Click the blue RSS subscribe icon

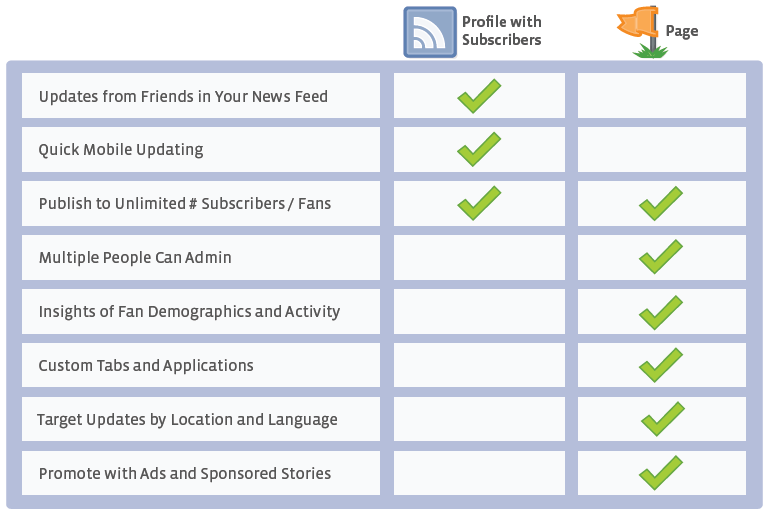430,32
